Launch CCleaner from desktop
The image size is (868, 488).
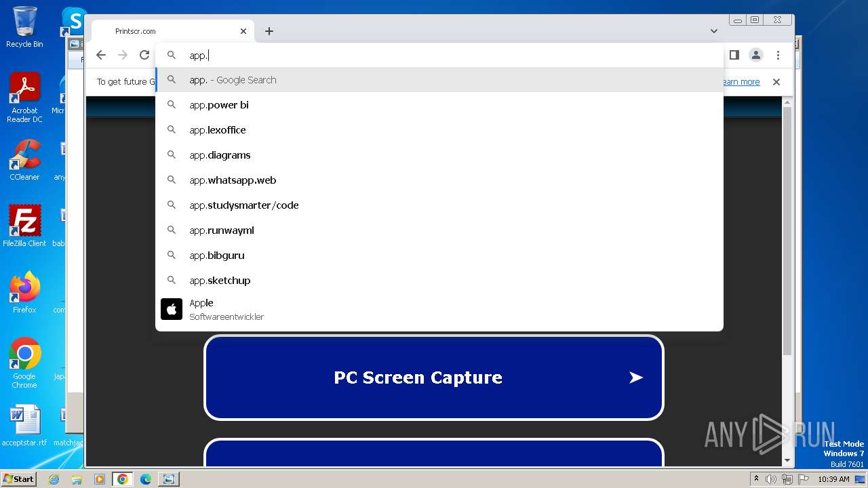coord(24,160)
